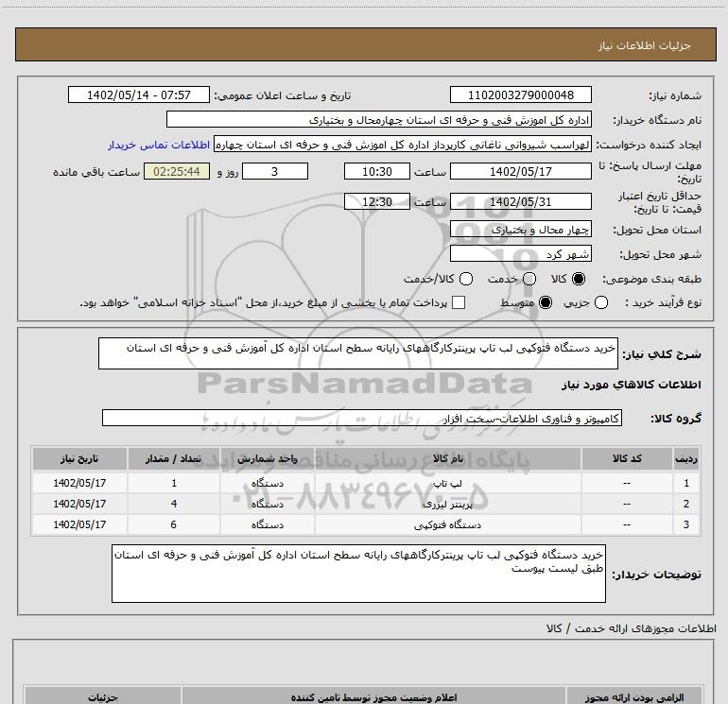This screenshot has width=728, height=704.
Task: Choose the متوسط purchase process option
Action: [546, 302]
